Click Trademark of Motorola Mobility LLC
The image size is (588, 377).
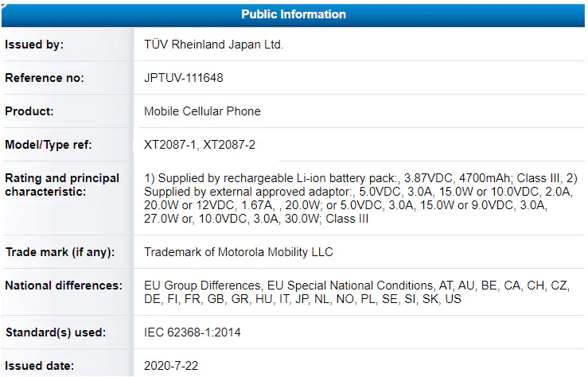[x=239, y=252]
